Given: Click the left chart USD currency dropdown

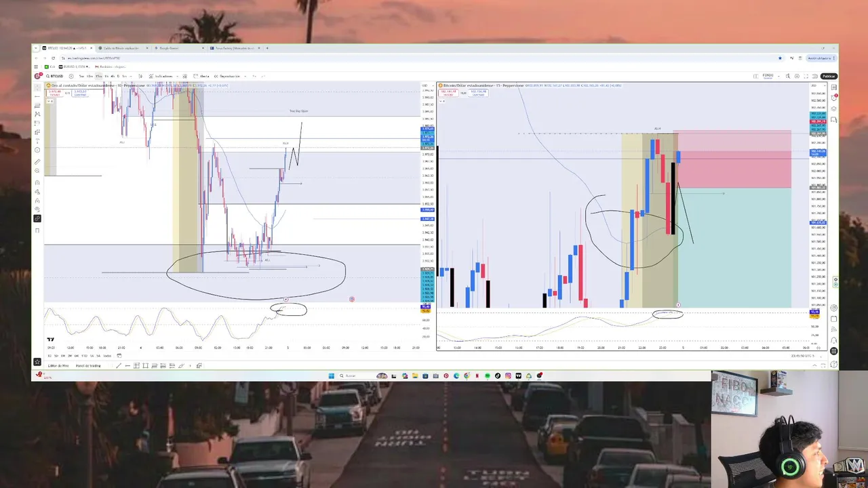Looking at the screenshot, I should click(x=427, y=85).
